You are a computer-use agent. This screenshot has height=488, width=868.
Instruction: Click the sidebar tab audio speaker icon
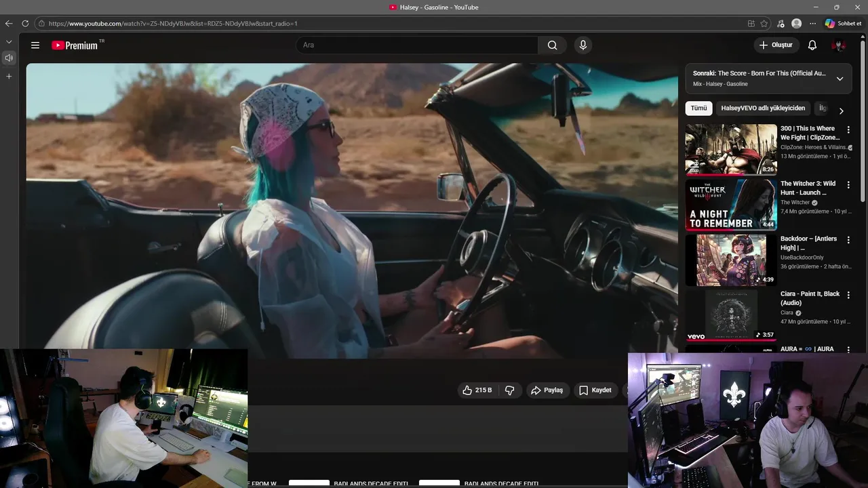coord(9,58)
